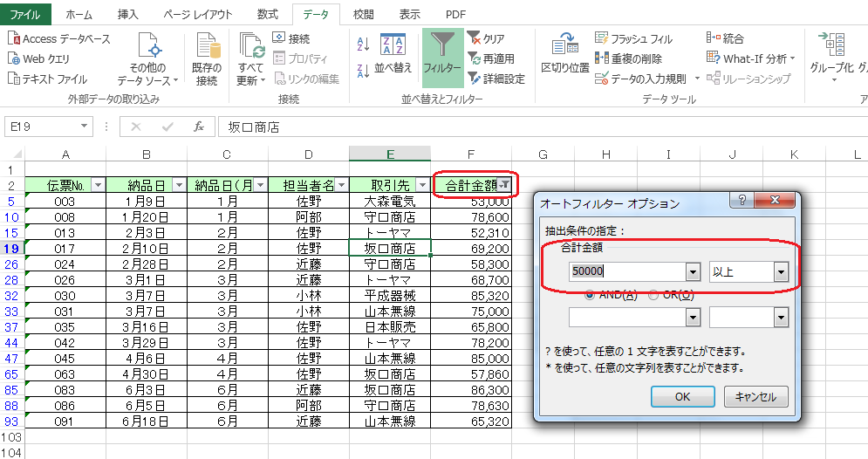Screen dimensions: 868x459
Task: Click the insert function fx icon
Action: click(199, 127)
